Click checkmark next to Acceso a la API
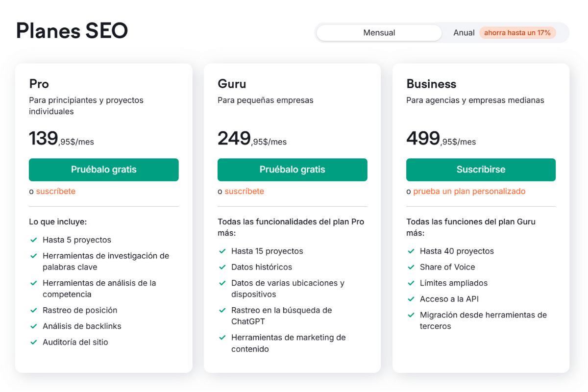 411,299
